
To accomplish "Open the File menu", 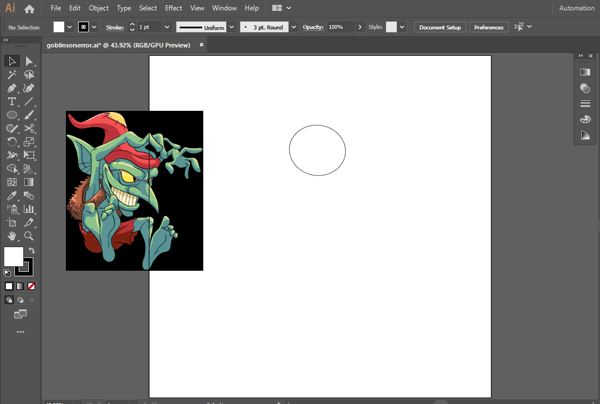I will click(55, 8).
